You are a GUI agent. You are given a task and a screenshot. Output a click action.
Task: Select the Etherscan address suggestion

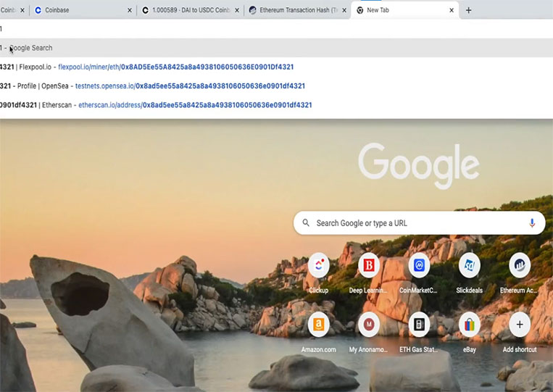(x=277, y=105)
